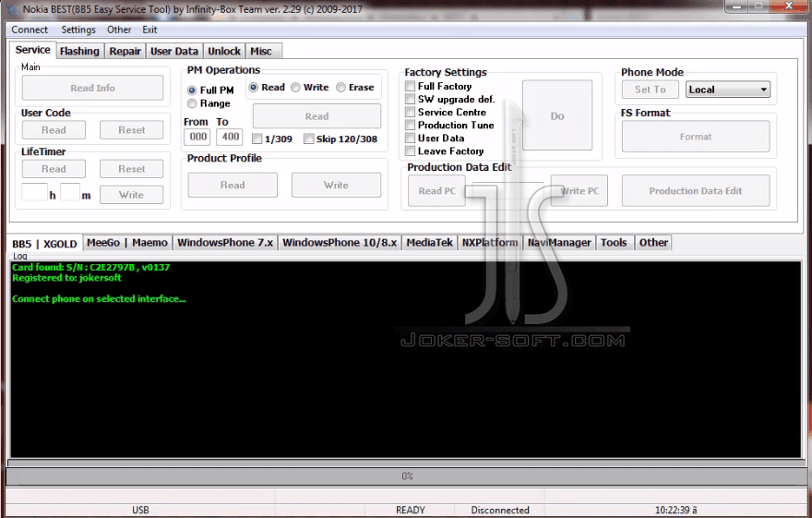Switch to WindowsPhone 10/8.x tab
Viewport: 812px width, 518px height.
tap(340, 243)
